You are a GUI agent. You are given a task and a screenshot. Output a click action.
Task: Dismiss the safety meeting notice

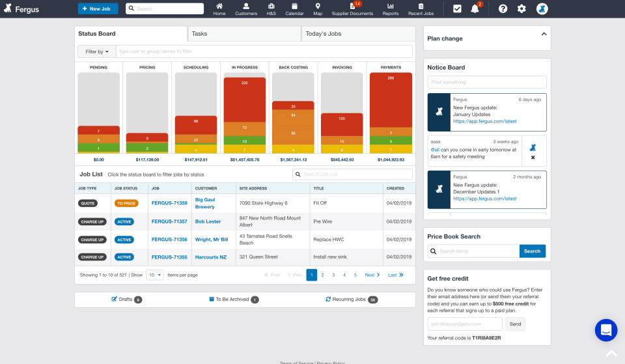(x=533, y=158)
